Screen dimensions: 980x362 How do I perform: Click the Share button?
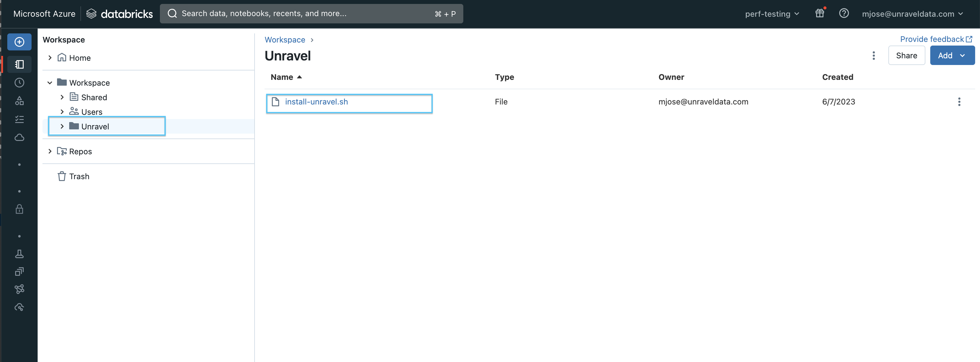point(906,56)
